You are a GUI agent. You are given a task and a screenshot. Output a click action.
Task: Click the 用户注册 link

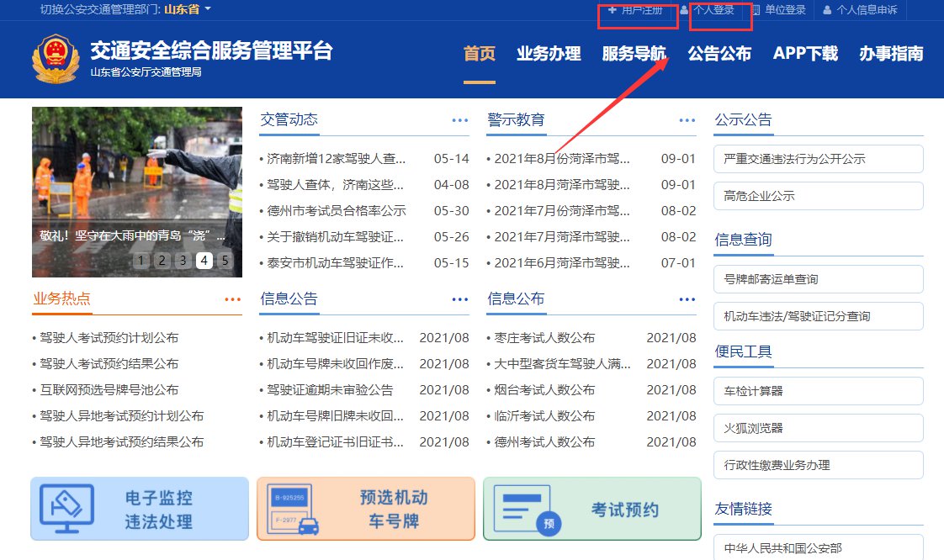click(636, 10)
